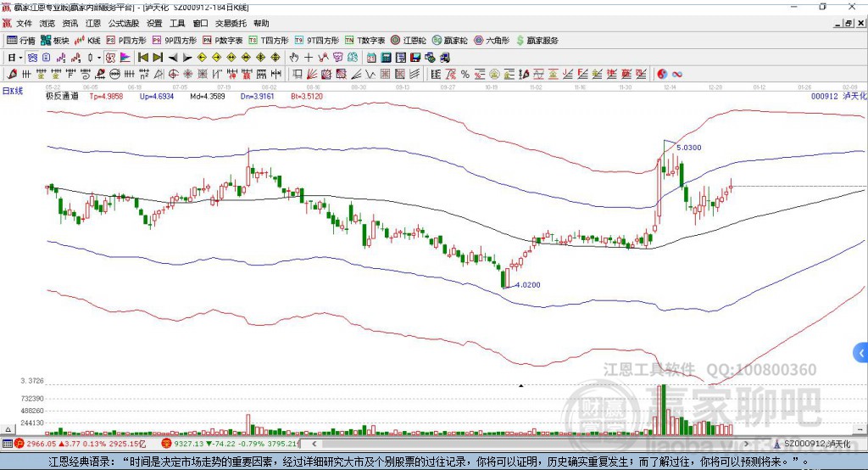
Task: Step chart forward with black right arrow
Action: click(x=187, y=57)
